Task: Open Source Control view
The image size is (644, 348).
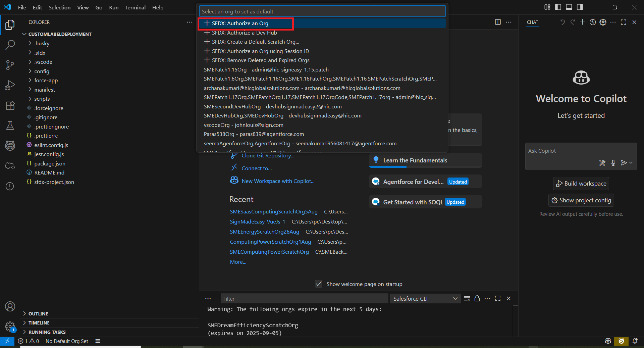Action: pyautogui.click(x=10, y=65)
